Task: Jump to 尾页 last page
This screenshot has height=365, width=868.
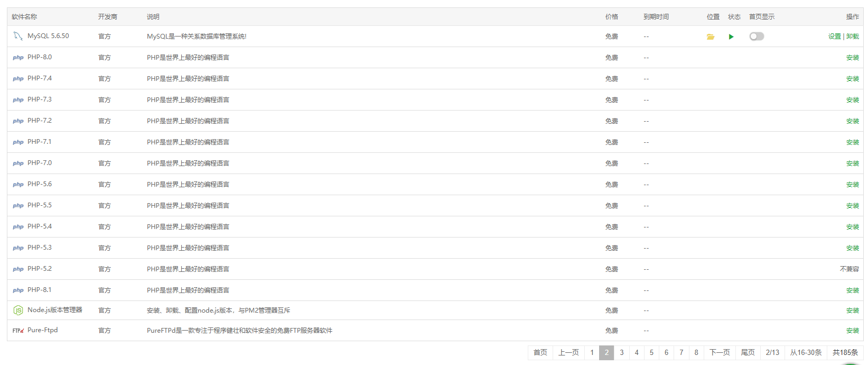Action: (x=748, y=352)
